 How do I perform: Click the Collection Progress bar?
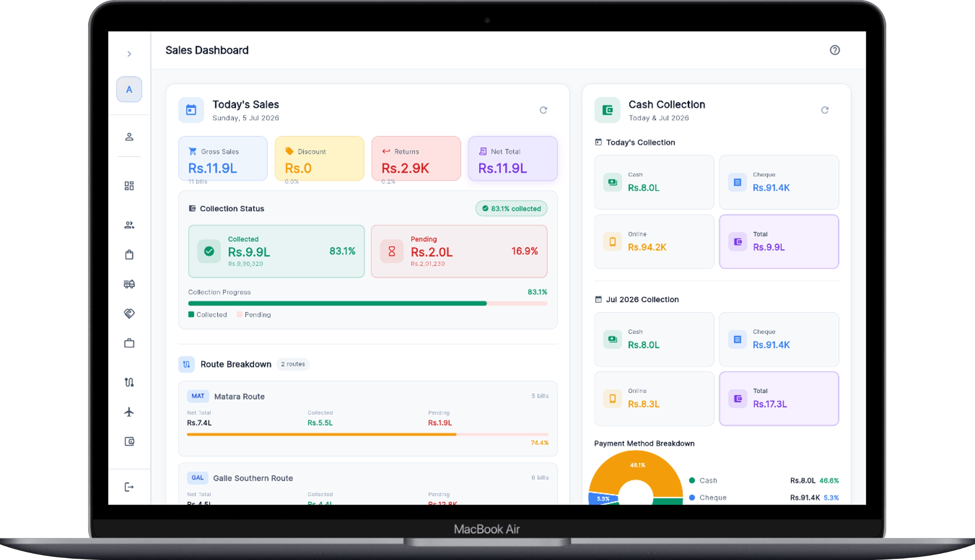(368, 303)
